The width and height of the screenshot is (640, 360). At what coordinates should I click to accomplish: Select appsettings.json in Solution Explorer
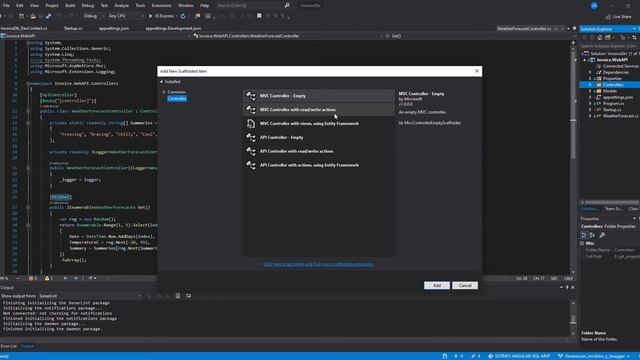click(618, 98)
